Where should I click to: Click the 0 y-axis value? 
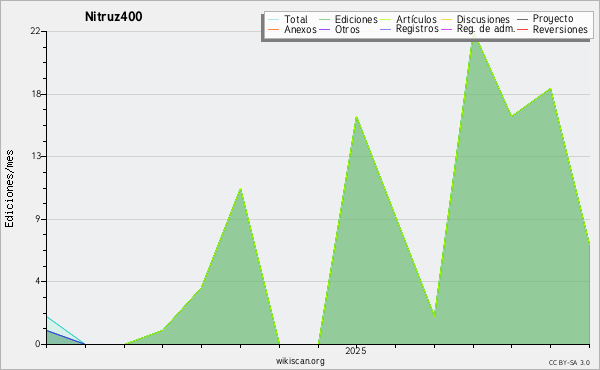tap(38, 344)
